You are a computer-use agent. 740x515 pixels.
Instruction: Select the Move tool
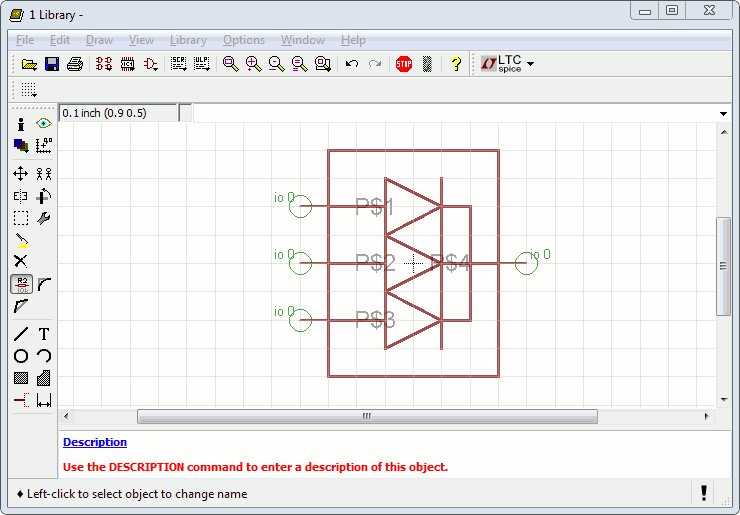21,174
